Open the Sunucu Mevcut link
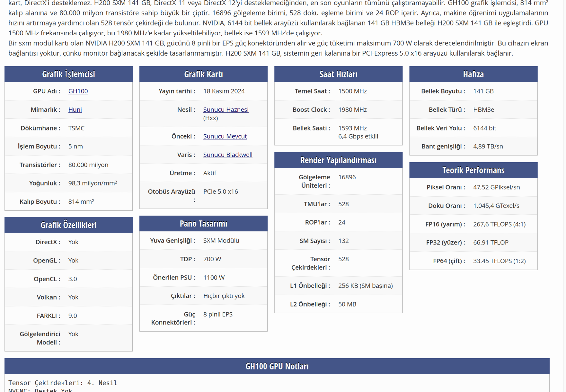The height and width of the screenshot is (392, 566). [x=225, y=136]
